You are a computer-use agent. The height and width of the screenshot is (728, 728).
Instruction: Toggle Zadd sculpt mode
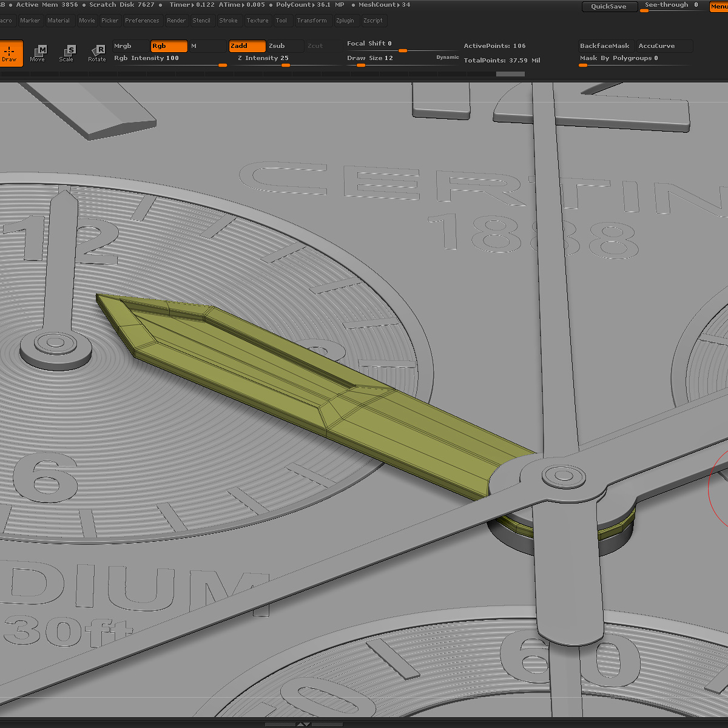[247, 46]
